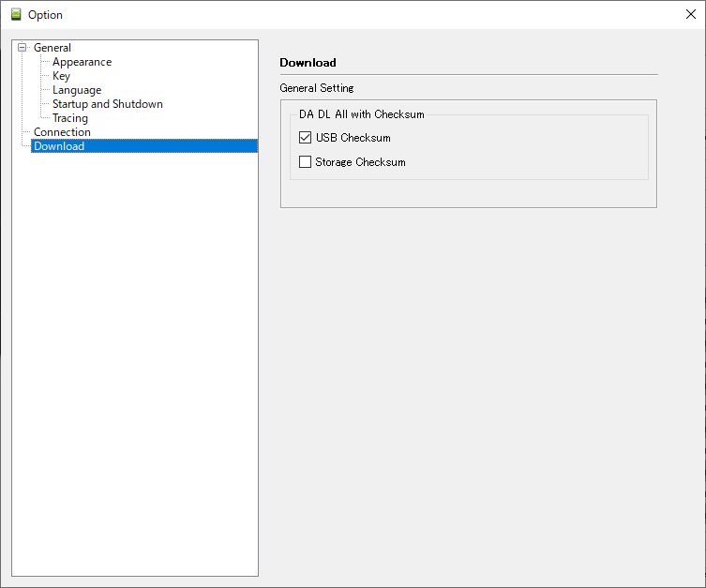Enable the Storage Checksum checkbox
Screen dimensions: 706x588
(306, 161)
